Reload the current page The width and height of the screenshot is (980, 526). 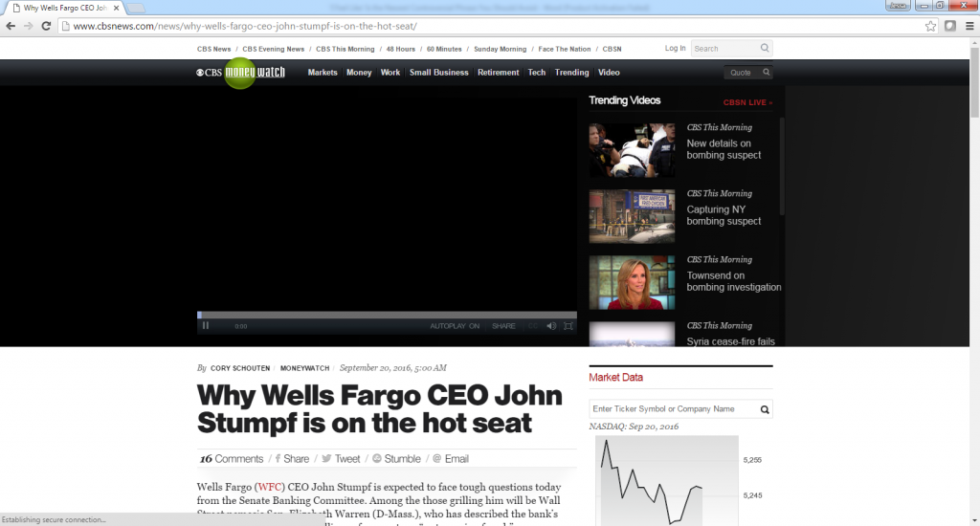coord(46,26)
